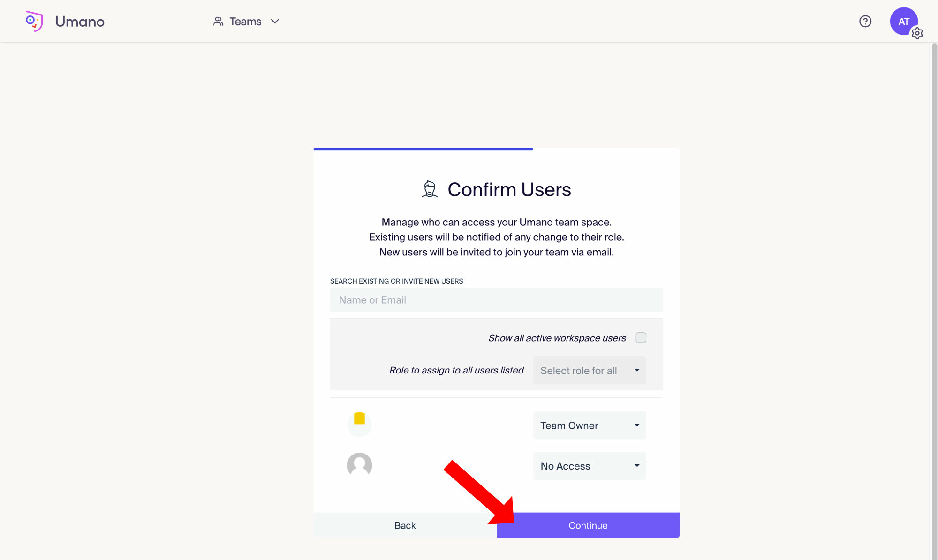Click the gray default user avatar

coord(359,465)
